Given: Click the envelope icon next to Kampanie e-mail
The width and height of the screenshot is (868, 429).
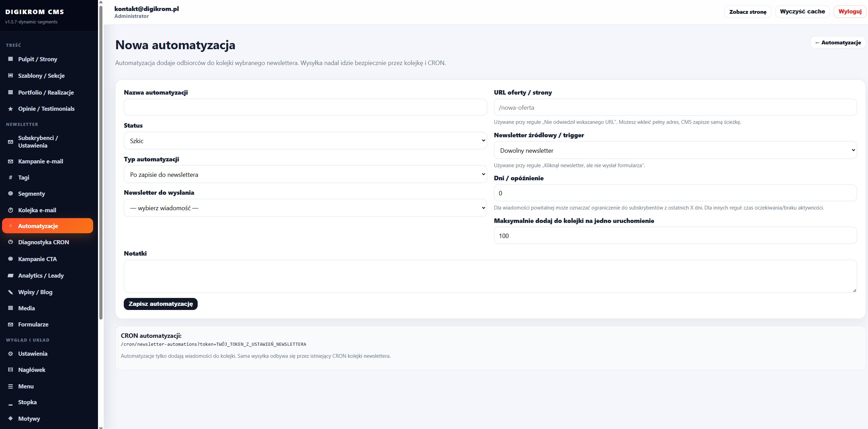Looking at the screenshot, I should coord(11,161).
